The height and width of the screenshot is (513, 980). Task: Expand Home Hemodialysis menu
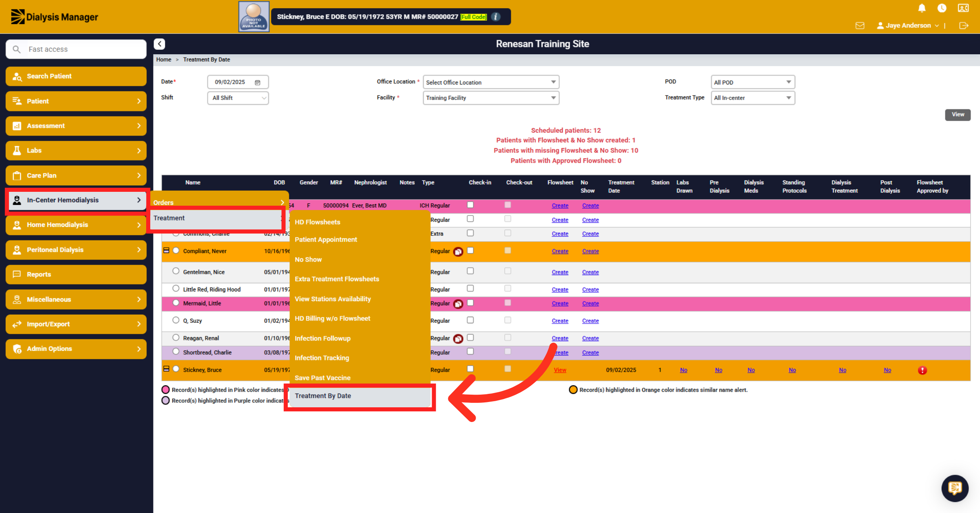coord(76,225)
